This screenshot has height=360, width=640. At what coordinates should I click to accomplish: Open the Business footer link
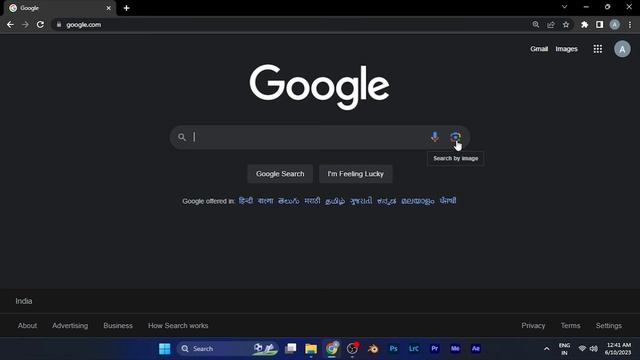(118, 326)
